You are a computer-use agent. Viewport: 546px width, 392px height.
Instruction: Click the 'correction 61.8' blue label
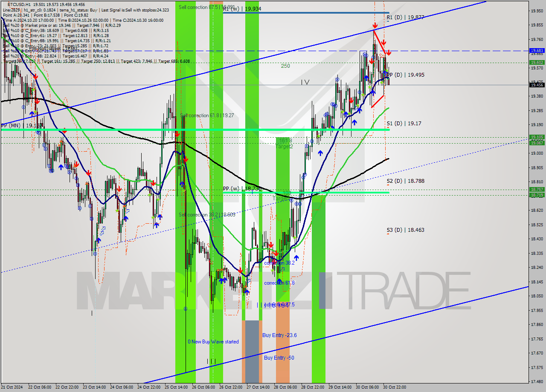279,283
